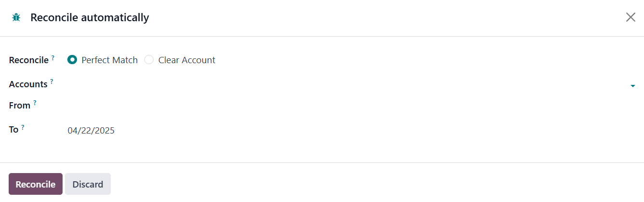Open the debug bug icon menu
The height and width of the screenshot is (202, 644).
[x=16, y=18]
